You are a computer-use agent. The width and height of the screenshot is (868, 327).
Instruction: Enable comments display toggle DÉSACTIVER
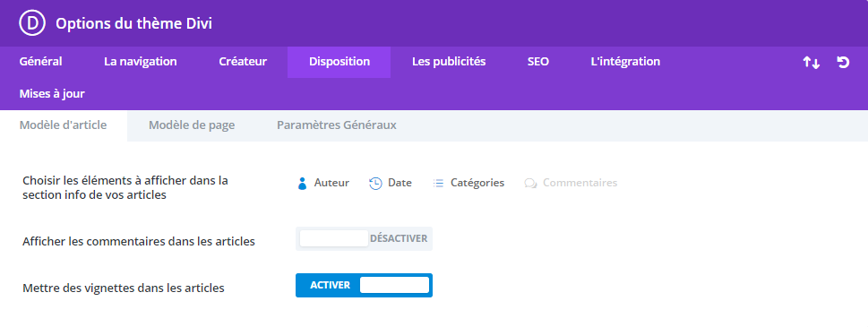364,238
